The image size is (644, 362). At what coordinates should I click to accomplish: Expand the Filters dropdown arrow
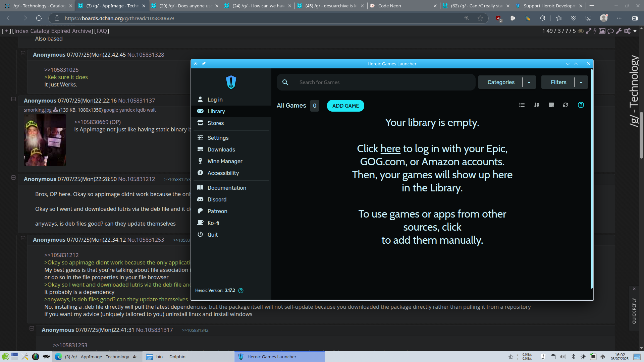[x=581, y=82]
